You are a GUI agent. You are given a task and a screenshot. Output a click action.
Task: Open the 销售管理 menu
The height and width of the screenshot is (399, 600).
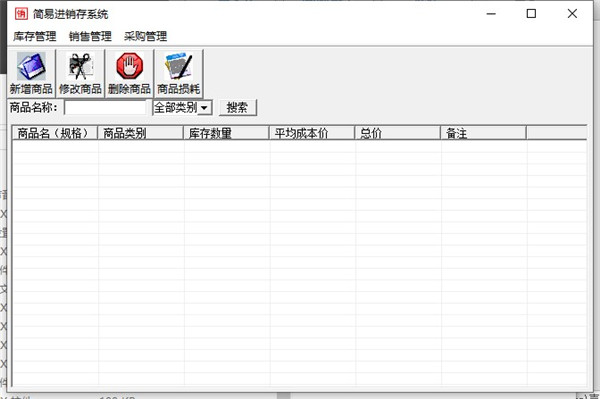pyautogui.click(x=90, y=36)
